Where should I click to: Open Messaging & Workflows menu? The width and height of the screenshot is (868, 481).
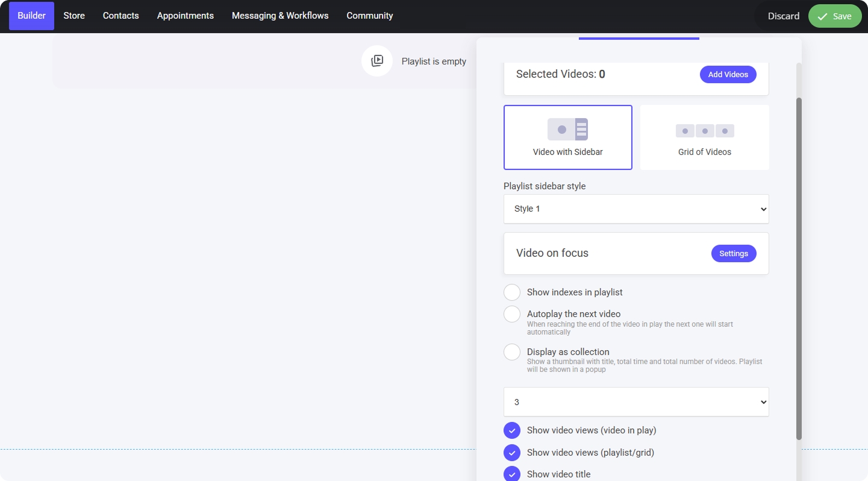(x=280, y=16)
